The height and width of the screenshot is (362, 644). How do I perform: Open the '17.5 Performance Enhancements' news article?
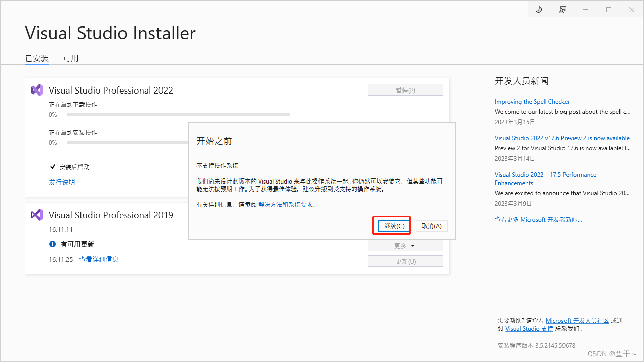[x=545, y=179]
